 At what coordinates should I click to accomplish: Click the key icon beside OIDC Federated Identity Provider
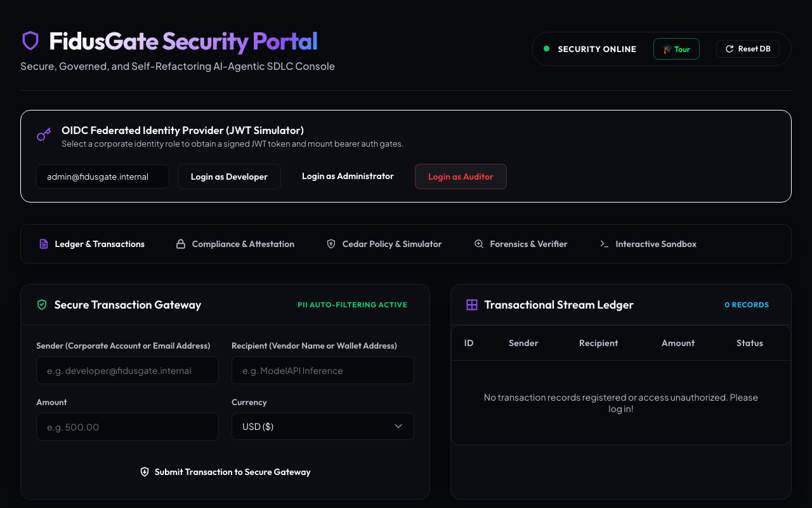click(x=44, y=134)
